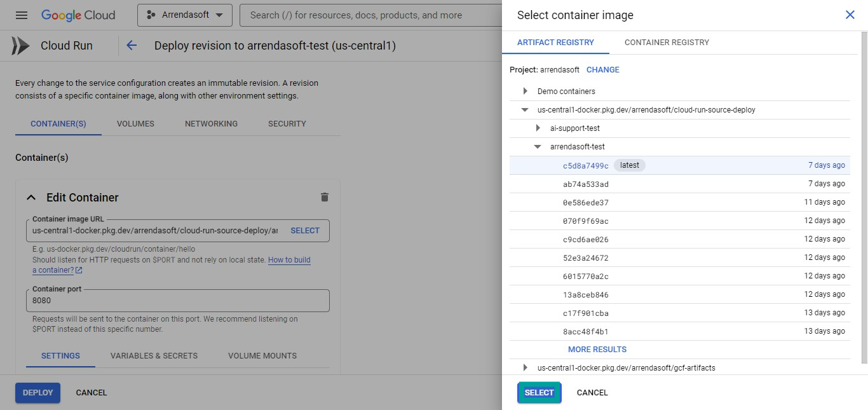Click the 'latest' tag chip
The height and width of the screenshot is (410, 868).
(630, 165)
